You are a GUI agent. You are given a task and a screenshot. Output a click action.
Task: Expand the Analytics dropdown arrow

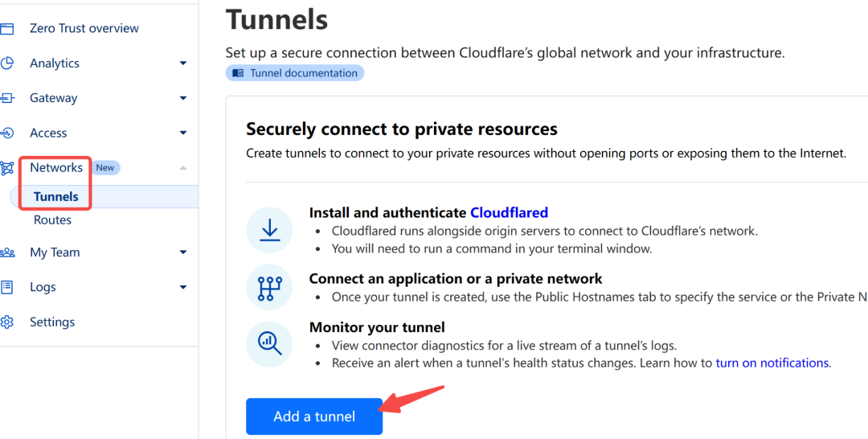[183, 64]
